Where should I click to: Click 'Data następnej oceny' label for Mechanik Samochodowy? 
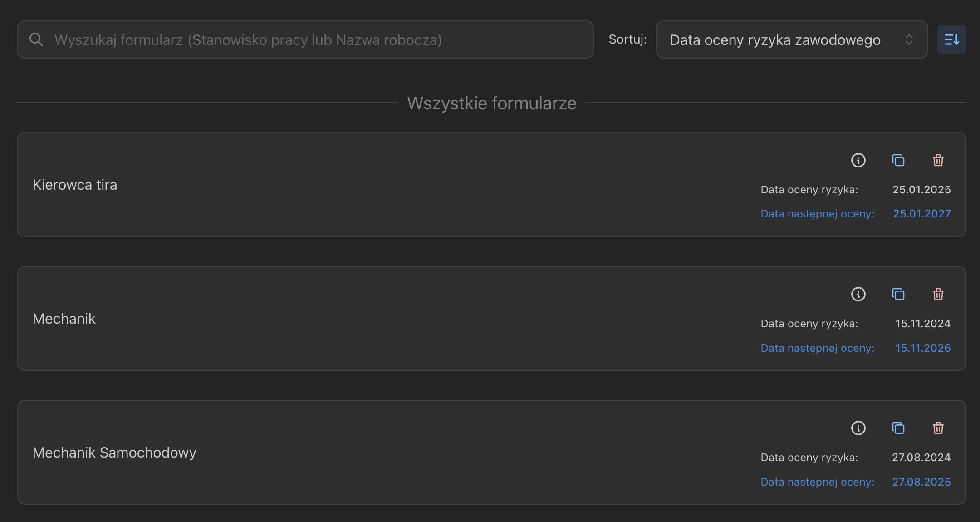click(x=818, y=482)
